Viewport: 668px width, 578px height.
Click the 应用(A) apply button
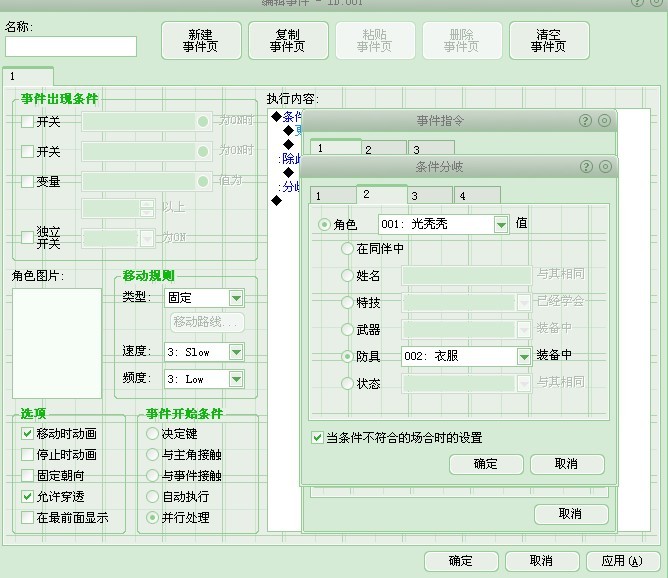(x=623, y=561)
